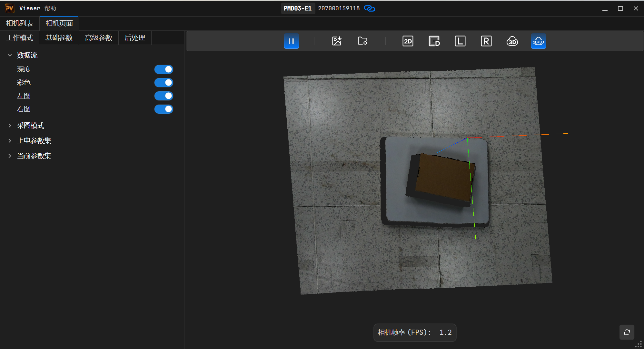The width and height of the screenshot is (644, 349).
Task: Click the serial number 207000159118
Action: click(x=339, y=8)
